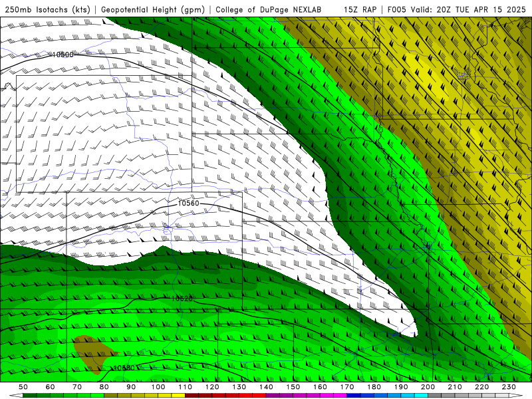The image size is (532, 399).
Task: Click "College of DuPage NEXLAB" in the header
Action: 269,9
